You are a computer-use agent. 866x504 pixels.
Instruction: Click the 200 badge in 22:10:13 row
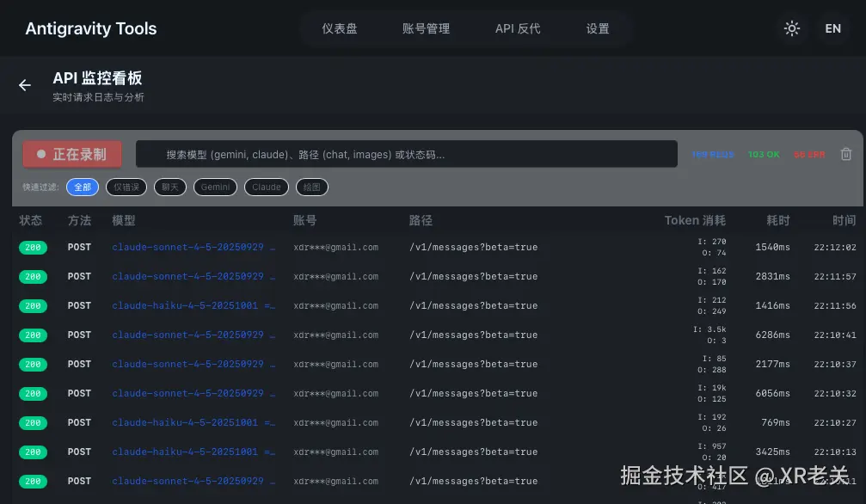[34, 452]
